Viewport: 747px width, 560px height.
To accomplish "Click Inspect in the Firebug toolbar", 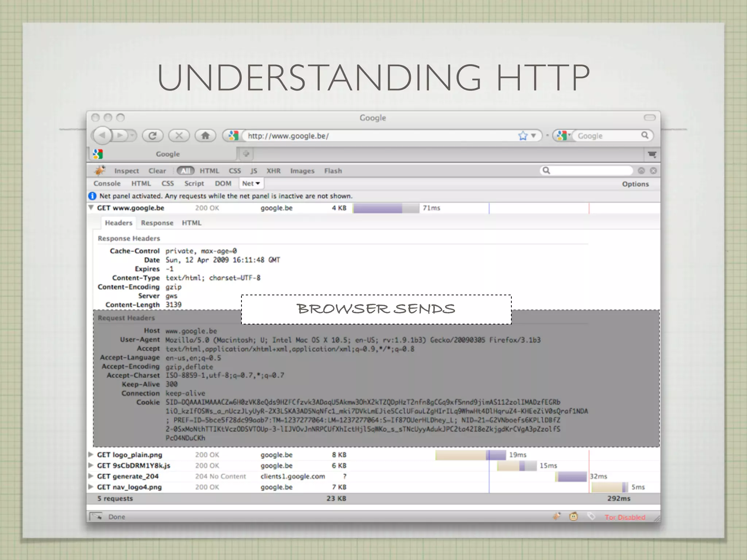I will (x=127, y=171).
